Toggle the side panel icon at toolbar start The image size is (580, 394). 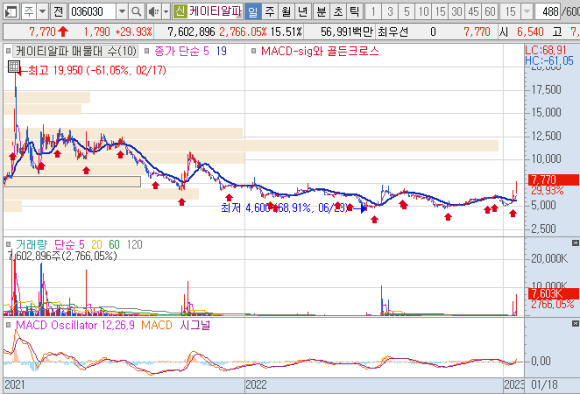tap(11, 12)
